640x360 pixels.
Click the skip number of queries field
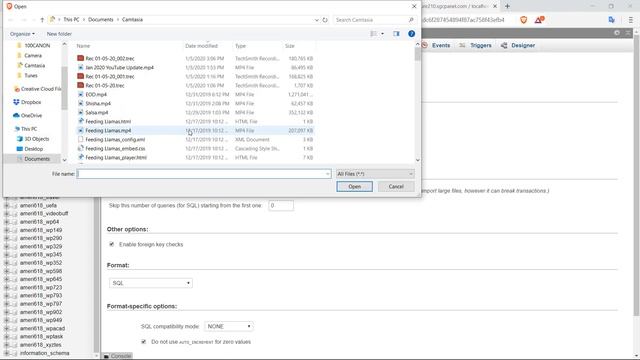click(x=281, y=206)
